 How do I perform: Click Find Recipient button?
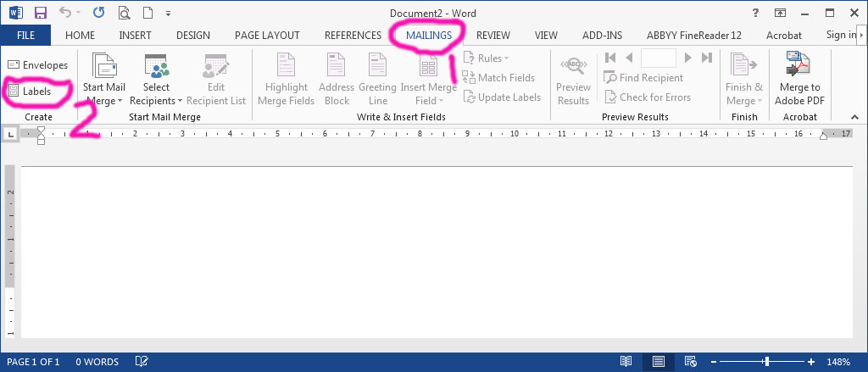[643, 77]
